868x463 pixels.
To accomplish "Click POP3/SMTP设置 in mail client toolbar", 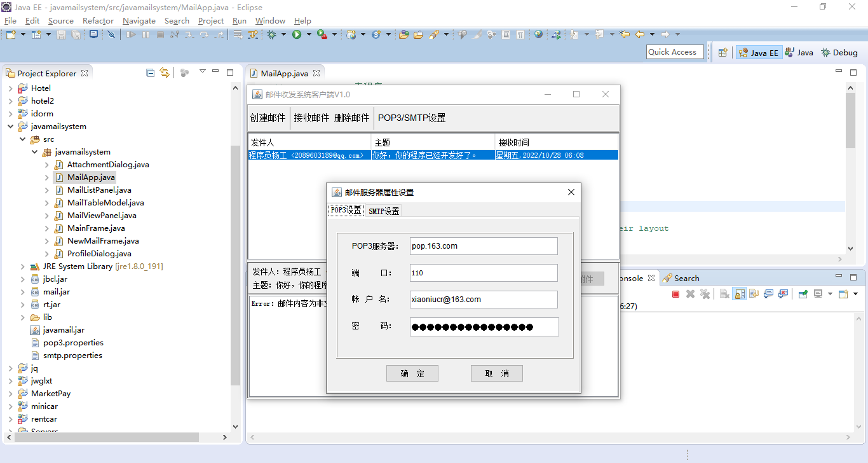I will [x=412, y=118].
